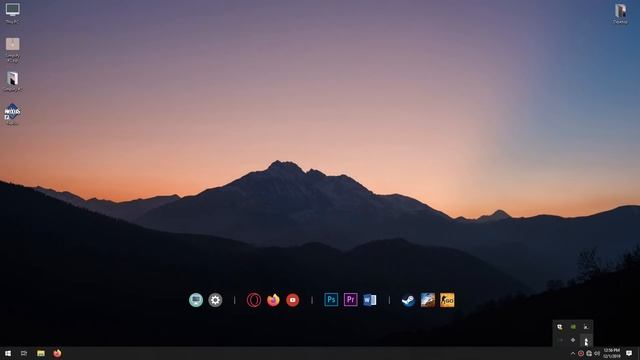
Task: Click the first icon in the tray overflow popup
Action: [x=560, y=327]
